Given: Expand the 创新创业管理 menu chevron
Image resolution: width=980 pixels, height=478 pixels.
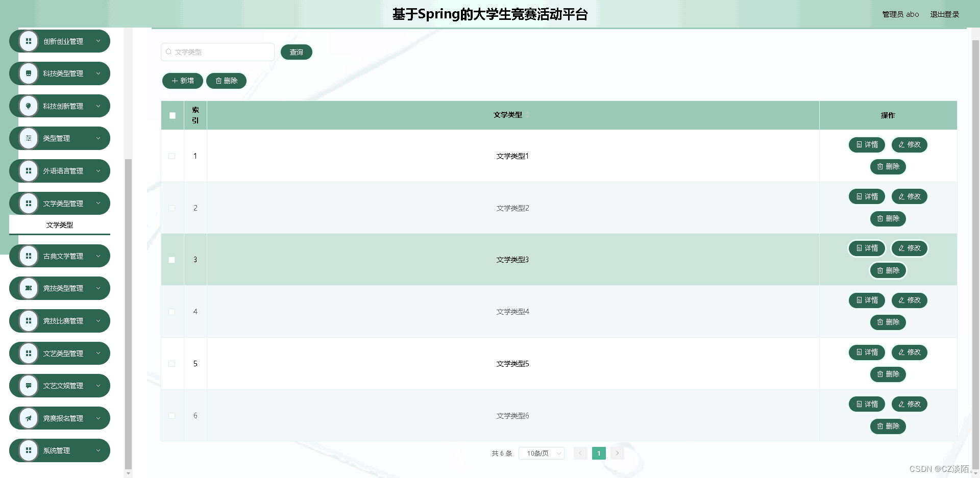Looking at the screenshot, I should click(x=98, y=41).
